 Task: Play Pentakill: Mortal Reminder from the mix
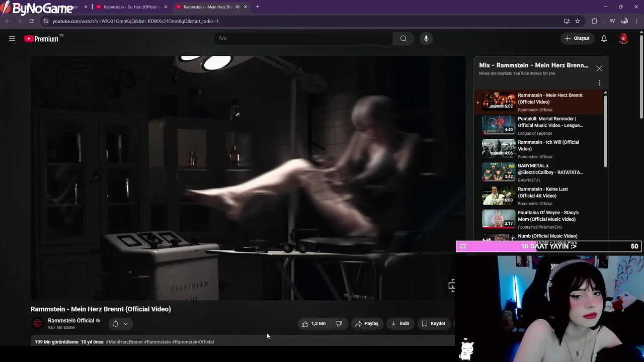(539, 126)
